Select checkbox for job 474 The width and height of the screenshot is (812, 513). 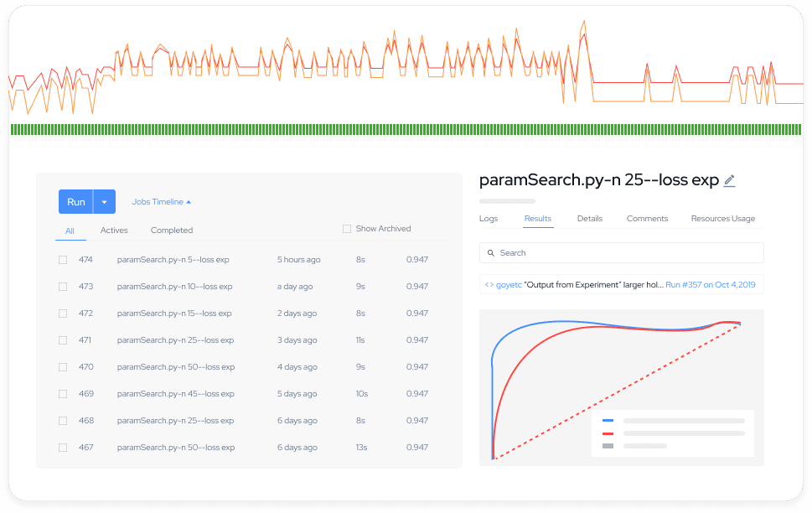point(63,260)
